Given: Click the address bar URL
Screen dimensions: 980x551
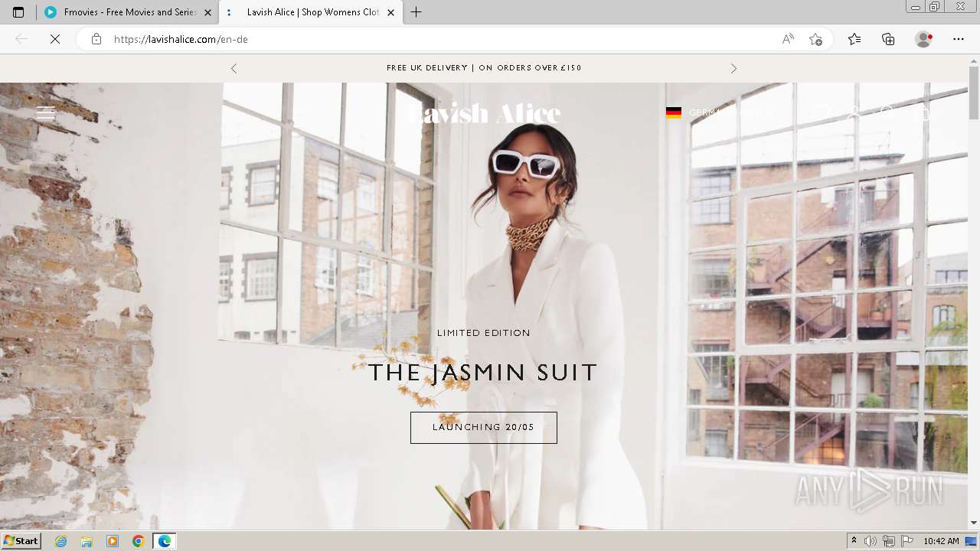Looking at the screenshot, I should pos(181,39).
